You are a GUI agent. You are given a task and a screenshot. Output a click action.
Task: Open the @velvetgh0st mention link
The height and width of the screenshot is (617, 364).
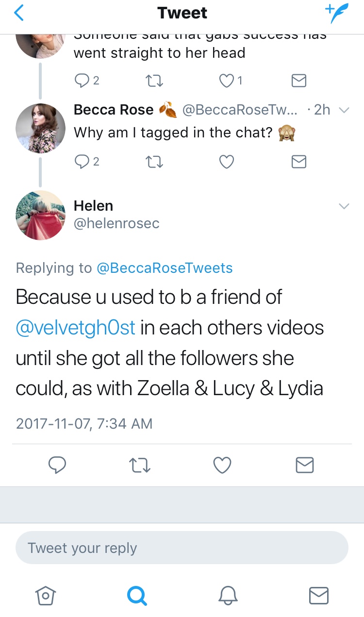pyautogui.click(x=76, y=328)
